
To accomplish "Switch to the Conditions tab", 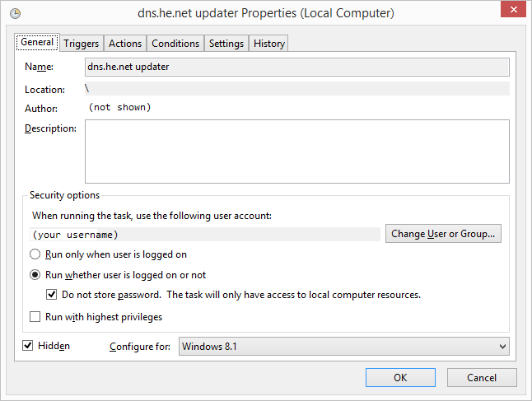I will (175, 44).
